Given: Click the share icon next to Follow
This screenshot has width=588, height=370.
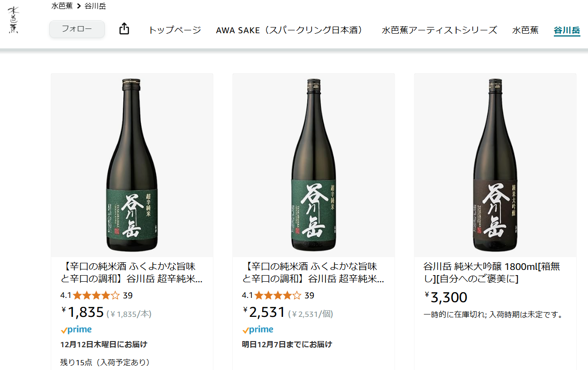Looking at the screenshot, I should click(x=124, y=29).
